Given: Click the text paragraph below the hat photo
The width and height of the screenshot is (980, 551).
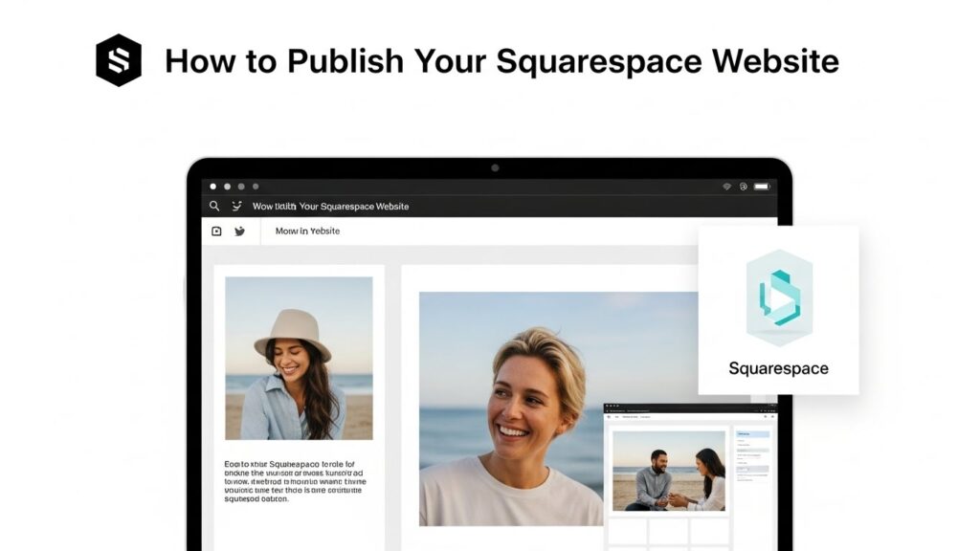Looking at the screenshot, I should click(x=294, y=481).
